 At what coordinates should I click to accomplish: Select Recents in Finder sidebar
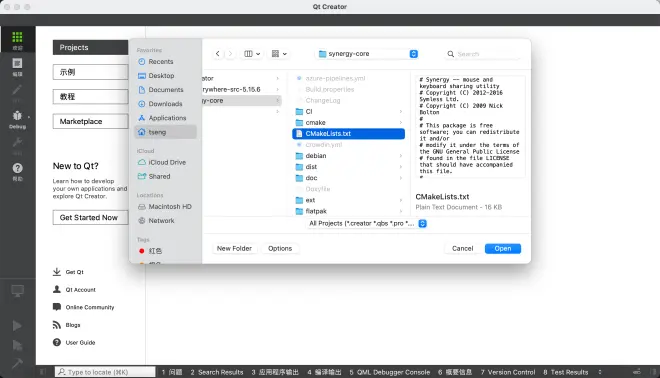(165, 61)
